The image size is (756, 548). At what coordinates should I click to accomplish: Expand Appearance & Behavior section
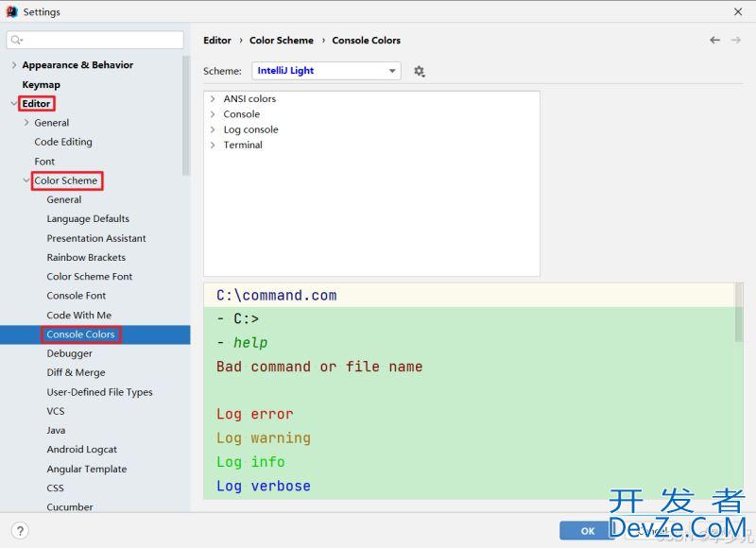[x=14, y=65]
